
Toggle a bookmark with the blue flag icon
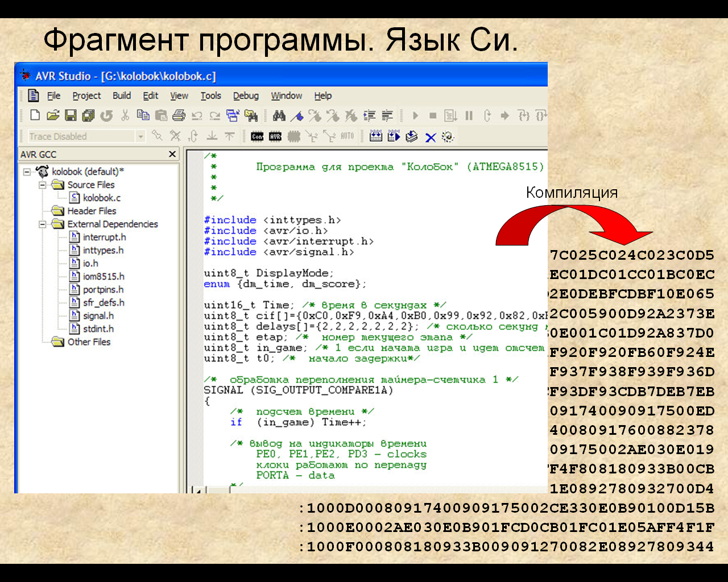point(297,116)
